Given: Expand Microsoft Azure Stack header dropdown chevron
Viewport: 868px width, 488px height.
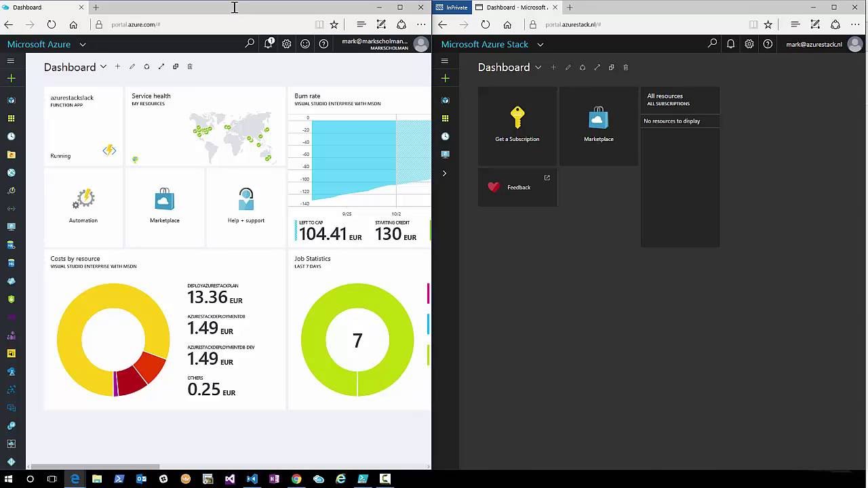Looking at the screenshot, I should point(540,45).
